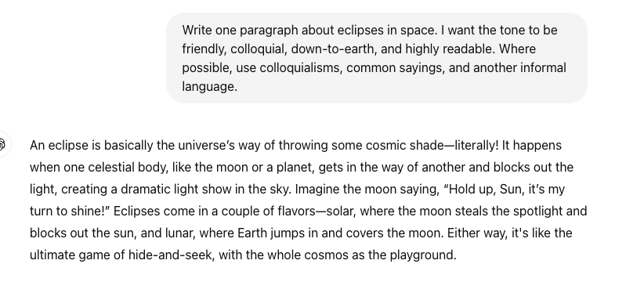Screen dimensions: 644x282
Task: Click the word "language." ending the prompt
Action: [209, 87]
